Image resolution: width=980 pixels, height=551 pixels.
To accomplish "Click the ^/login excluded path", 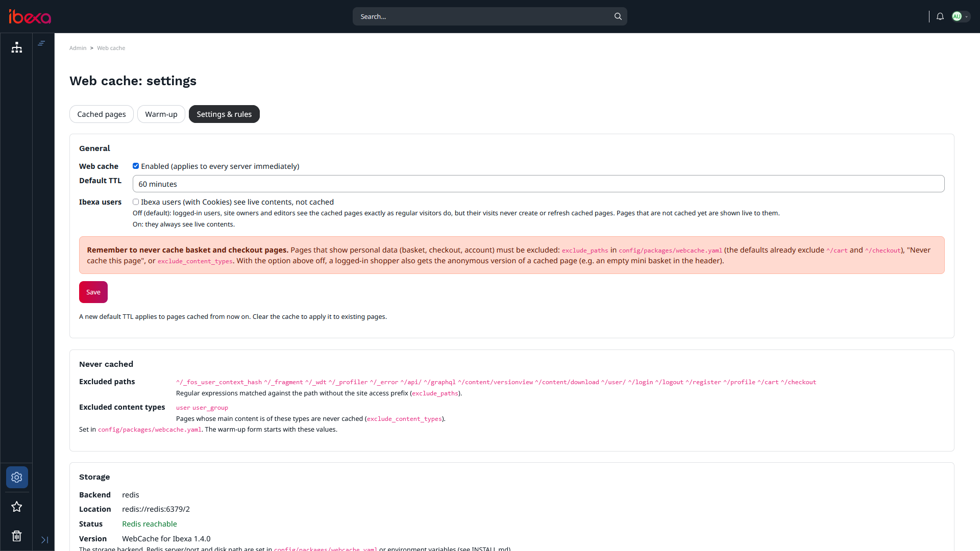I will [641, 382].
